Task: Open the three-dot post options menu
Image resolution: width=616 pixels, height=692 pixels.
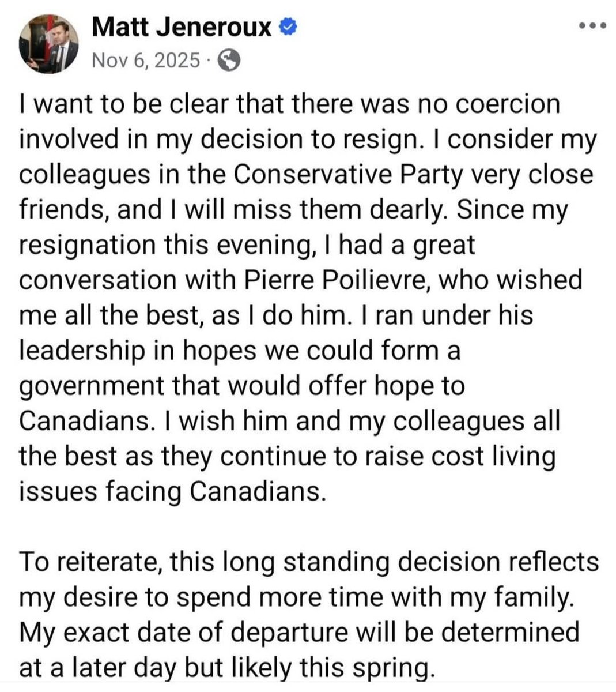Action: (x=592, y=26)
